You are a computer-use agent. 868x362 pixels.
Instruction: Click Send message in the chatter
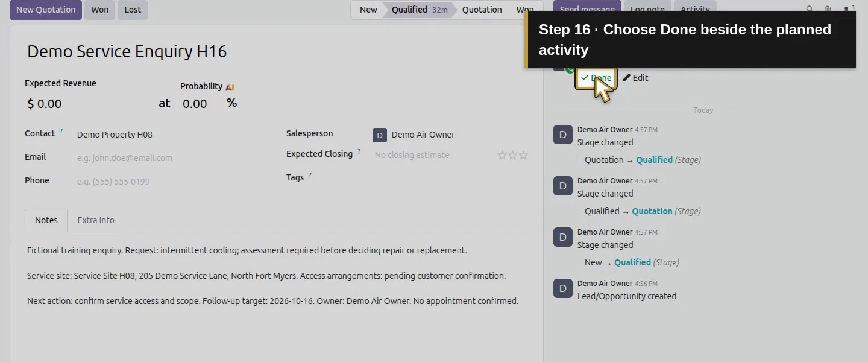tap(587, 10)
